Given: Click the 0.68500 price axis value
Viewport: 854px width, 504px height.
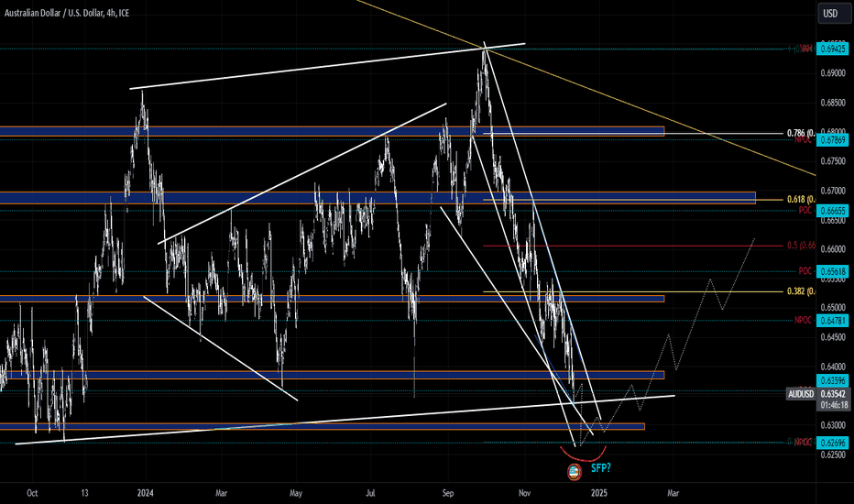Looking at the screenshot, I should pos(833,103).
